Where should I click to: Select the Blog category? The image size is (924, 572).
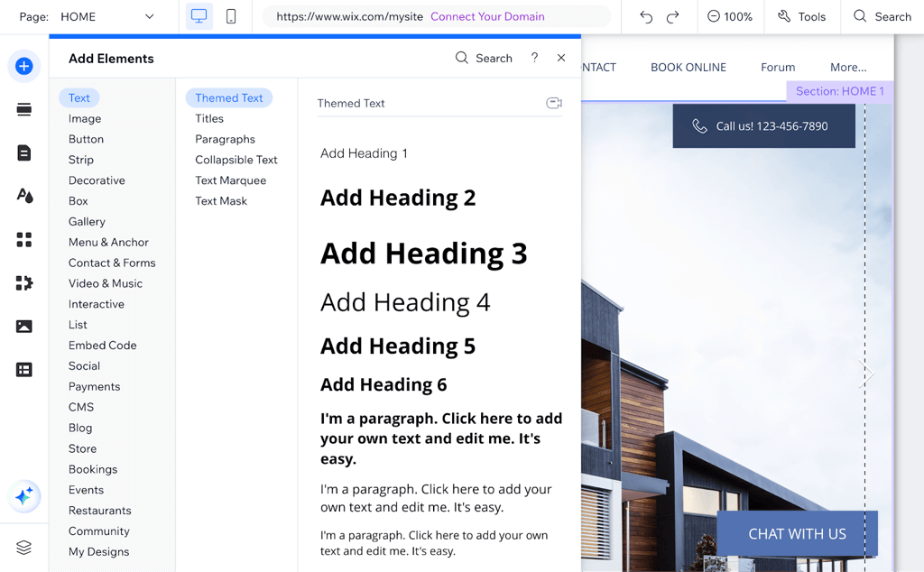pyautogui.click(x=80, y=428)
